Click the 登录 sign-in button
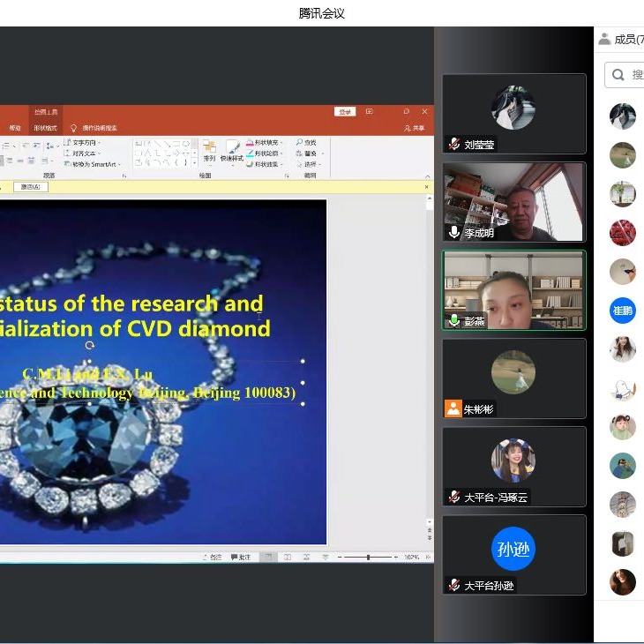This screenshot has width=644, height=644. (x=344, y=112)
